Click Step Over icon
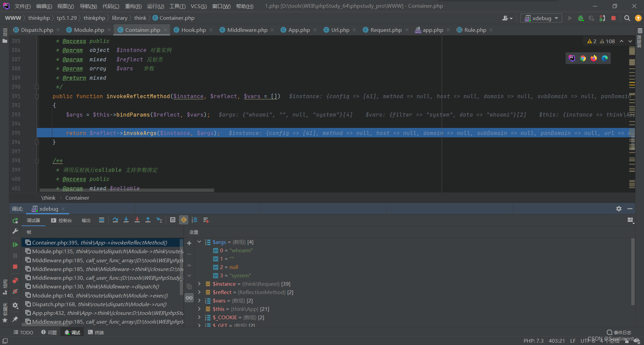The image size is (644, 345). pos(115,220)
